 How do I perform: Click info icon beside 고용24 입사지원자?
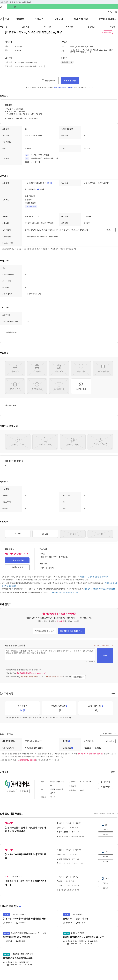[x=102, y=706]
